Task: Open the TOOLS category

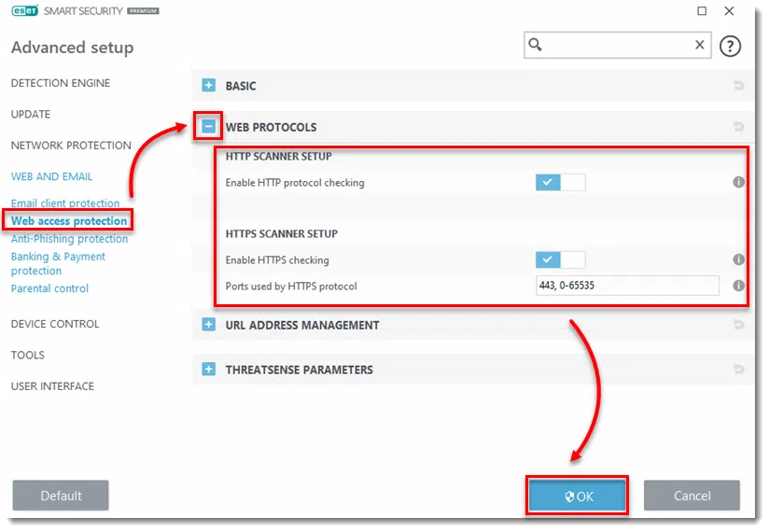Action: pyautogui.click(x=27, y=355)
